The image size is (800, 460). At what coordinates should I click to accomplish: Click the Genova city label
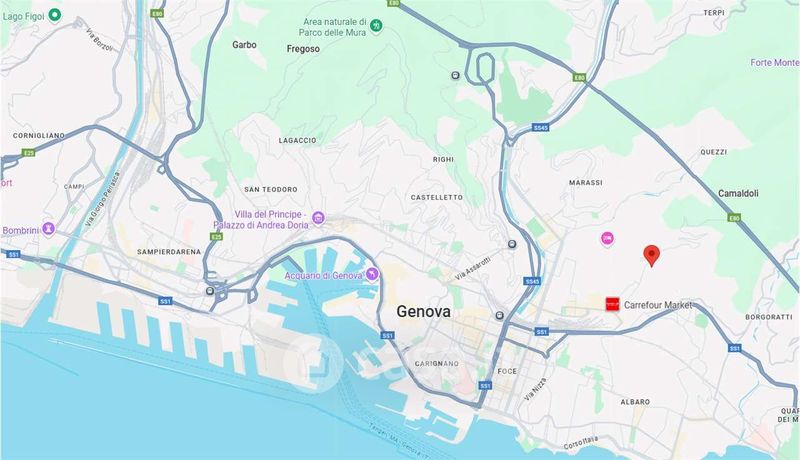[423, 312]
